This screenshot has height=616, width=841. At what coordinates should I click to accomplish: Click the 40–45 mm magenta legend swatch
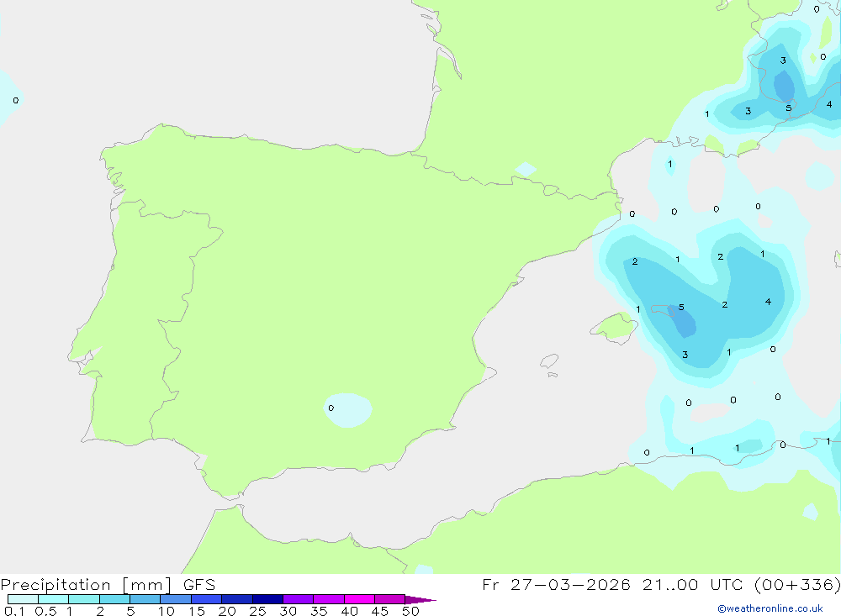pos(359,599)
